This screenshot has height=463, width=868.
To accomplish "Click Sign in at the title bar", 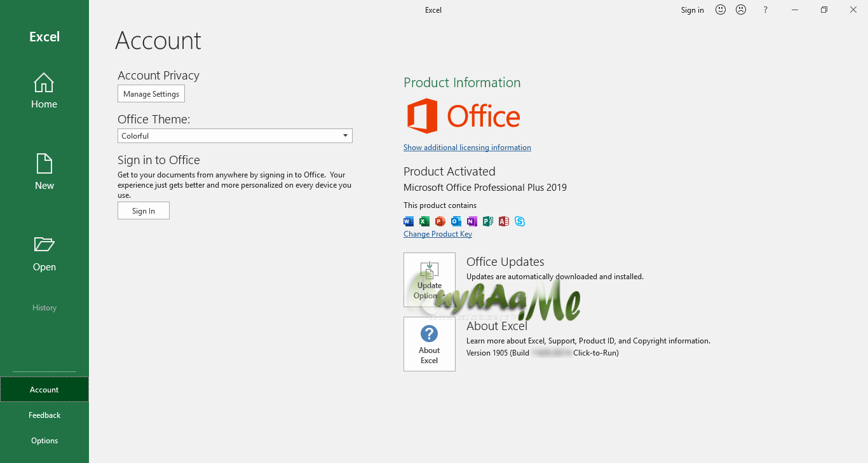I will pyautogui.click(x=693, y=10).
